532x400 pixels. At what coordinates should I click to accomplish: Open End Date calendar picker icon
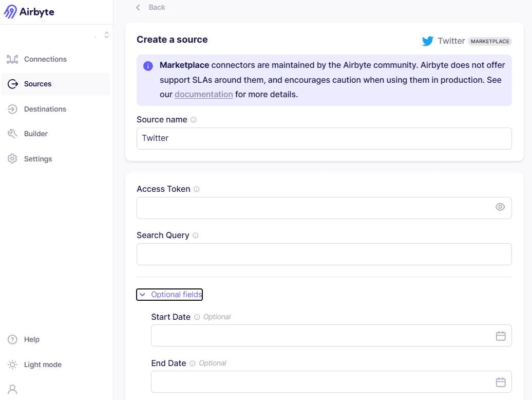tap(501, 382)
